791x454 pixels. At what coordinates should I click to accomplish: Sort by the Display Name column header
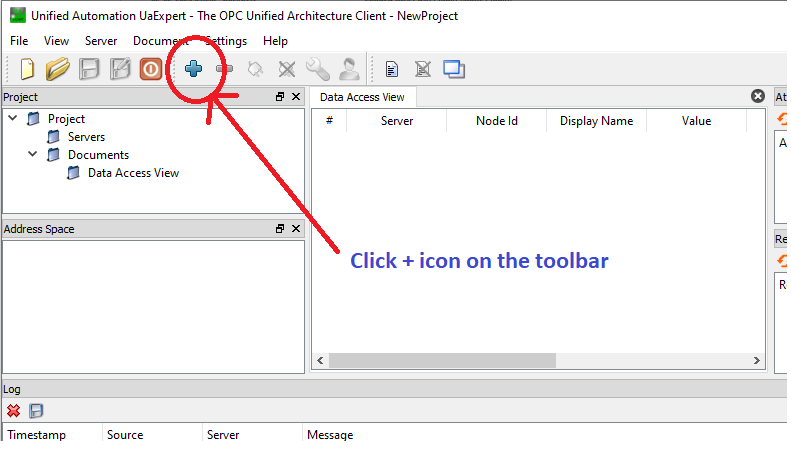(x=596, y=121)
